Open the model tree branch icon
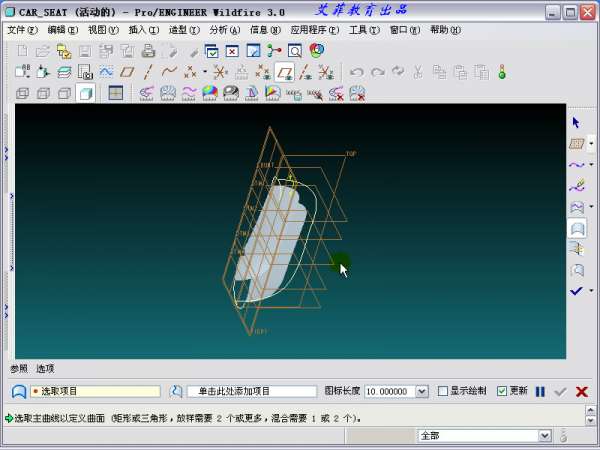This screenshot has height=450, width=600. tap(274, 51)
